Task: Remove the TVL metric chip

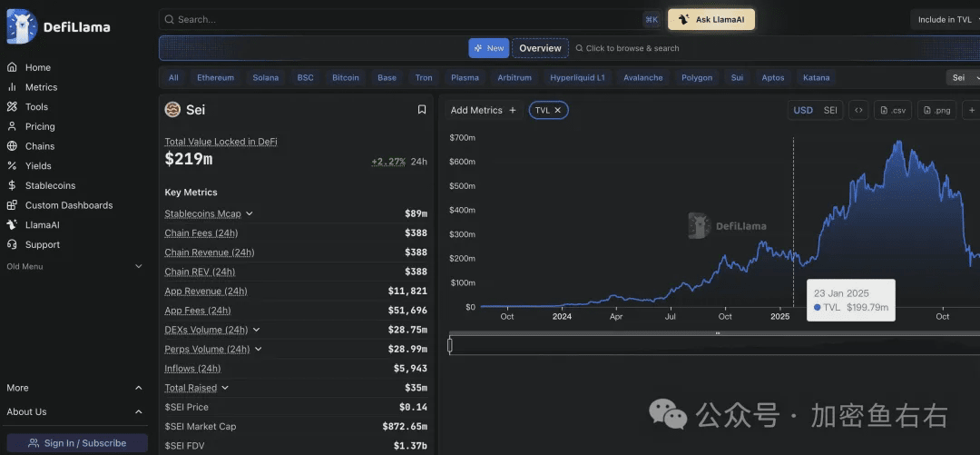Action: click(x=558, y=110)
